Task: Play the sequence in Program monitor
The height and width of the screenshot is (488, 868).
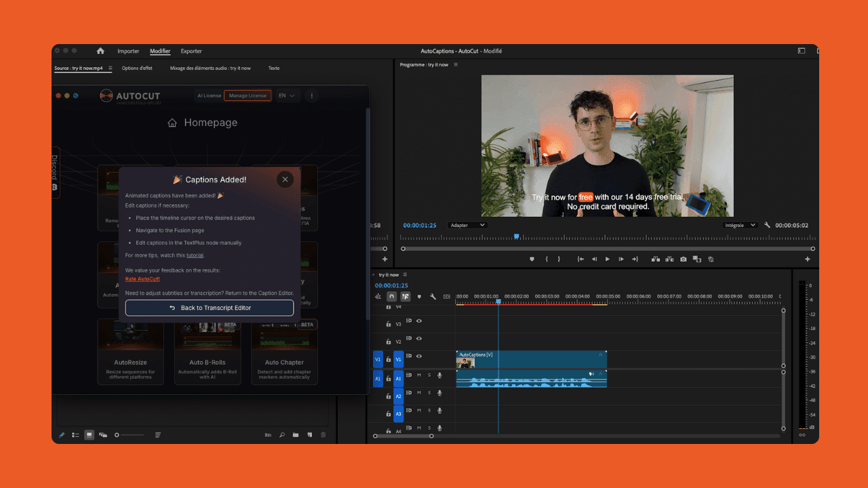Action: [608, 259]
